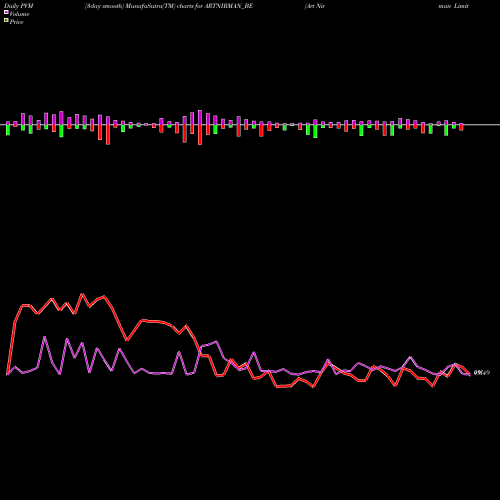The width and height of the screenshot is (500, 500).
Task: Click the last price value label beside lines
Action: (x=482, y=373)
